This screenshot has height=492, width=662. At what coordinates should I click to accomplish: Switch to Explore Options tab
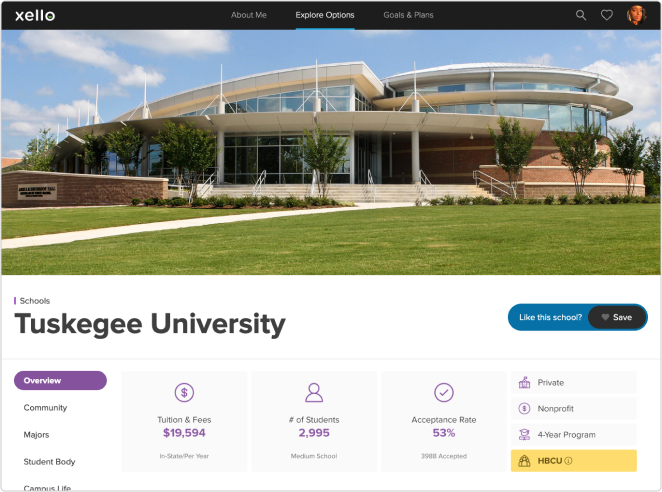[325, 15]
